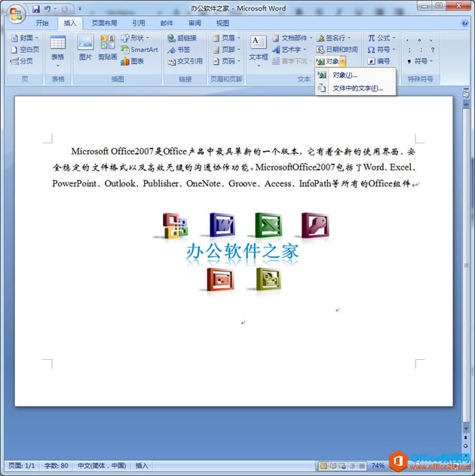
Task: Insert a blank page (空白页)
Action: (25, 50)
